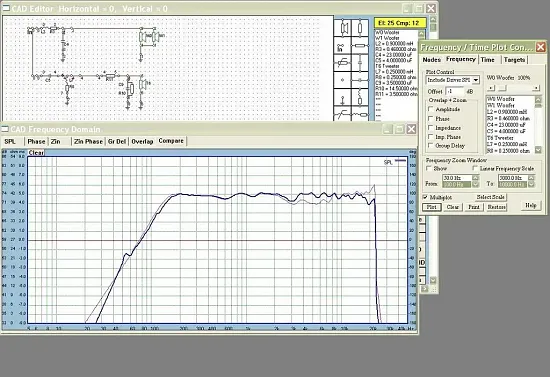Switch to the Targets tab
The width and height of the screenshot is (550, 377).
[514, 60]
